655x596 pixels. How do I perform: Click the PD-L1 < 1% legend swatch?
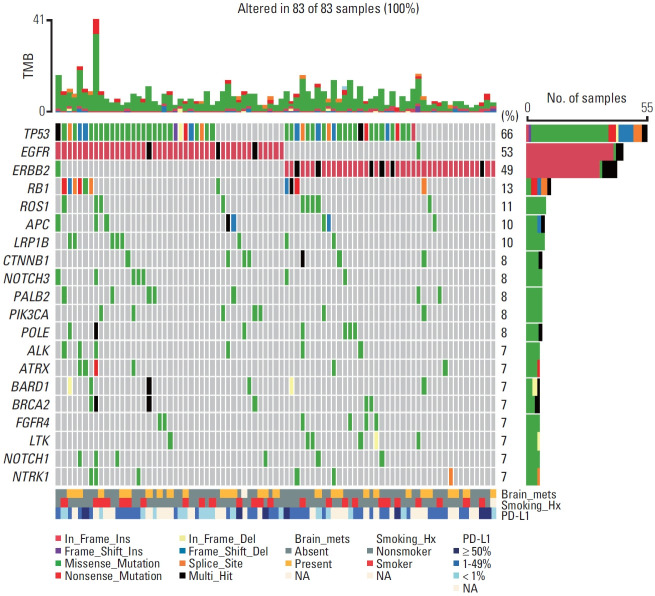coord(456,576)
